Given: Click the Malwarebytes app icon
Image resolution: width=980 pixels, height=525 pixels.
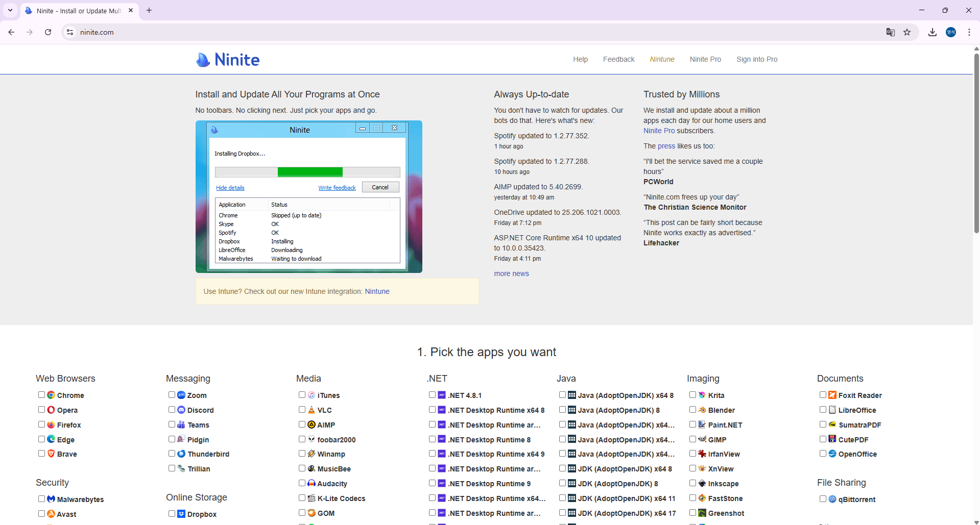Looking at the screenshot, I should [51, 499].
